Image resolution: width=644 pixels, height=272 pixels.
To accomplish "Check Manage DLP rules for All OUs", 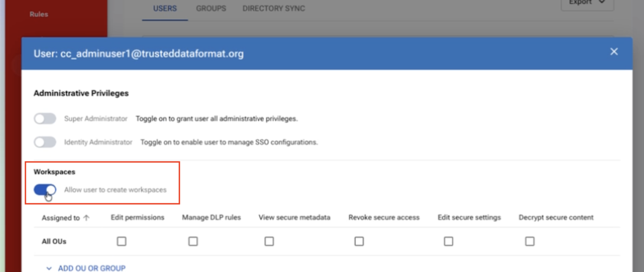I will [x=193, y=241].
